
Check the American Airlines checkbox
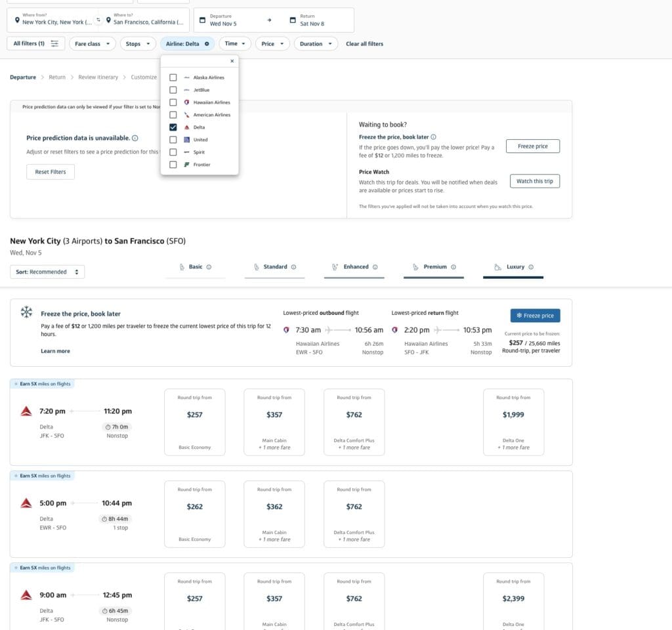(x=173, y=115)
